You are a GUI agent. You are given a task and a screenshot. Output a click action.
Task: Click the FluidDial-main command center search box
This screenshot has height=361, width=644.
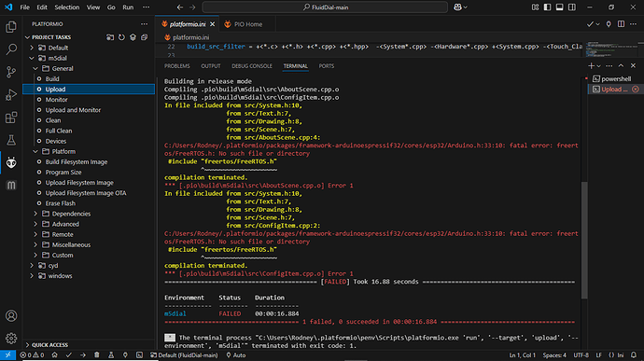click(x=325, y=7)
